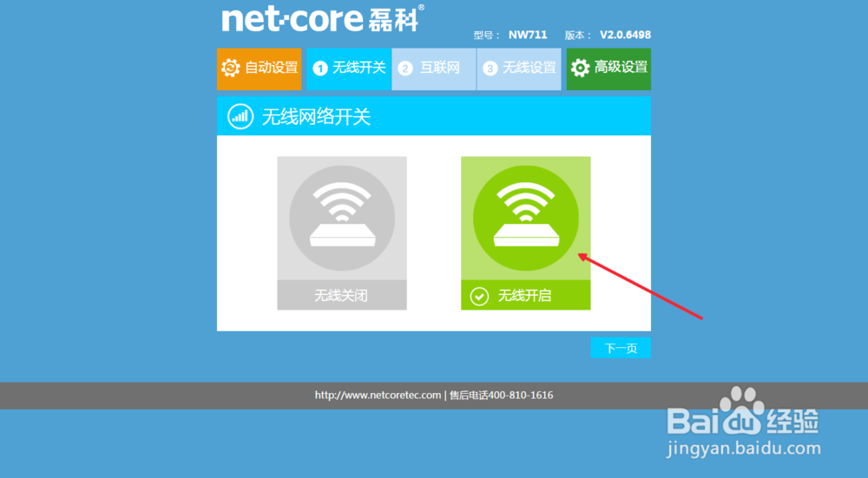Turn wireless on via 无线开启 label
This screenshot has width=868, height=478.
526,296
